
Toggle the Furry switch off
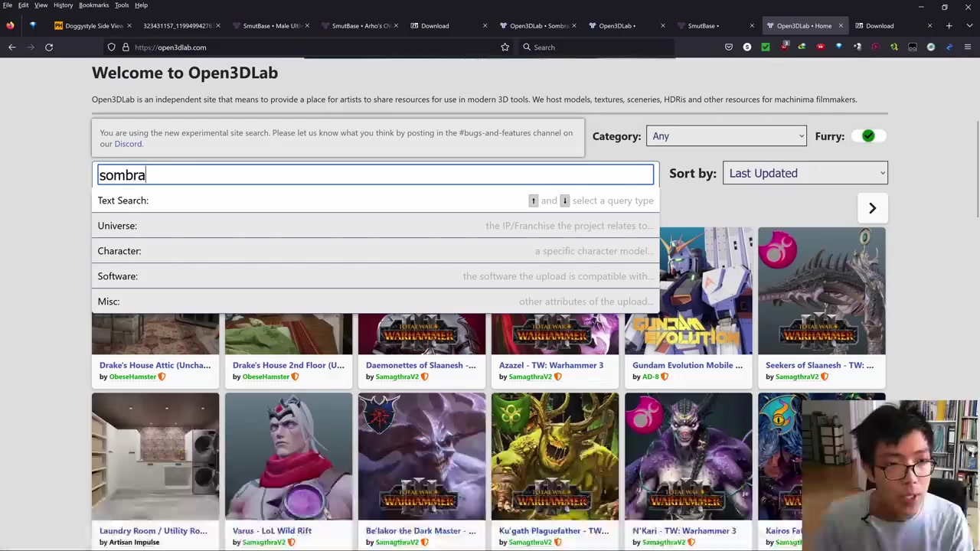tap(870, 136)
